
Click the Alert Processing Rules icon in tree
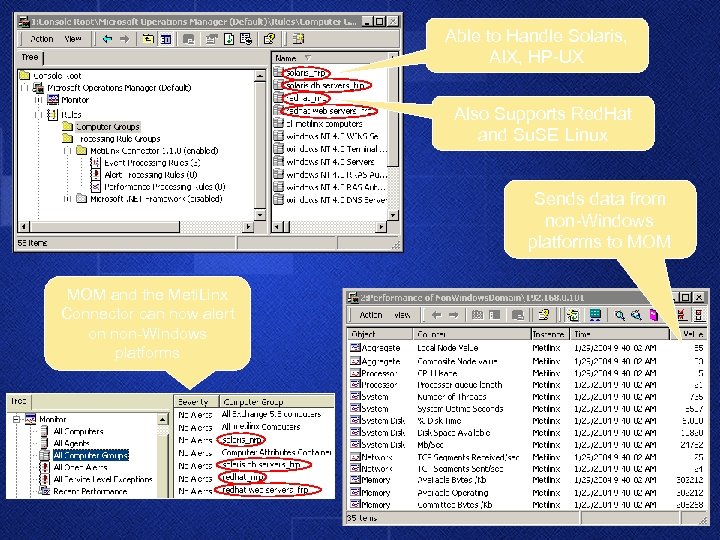(95, 174)
